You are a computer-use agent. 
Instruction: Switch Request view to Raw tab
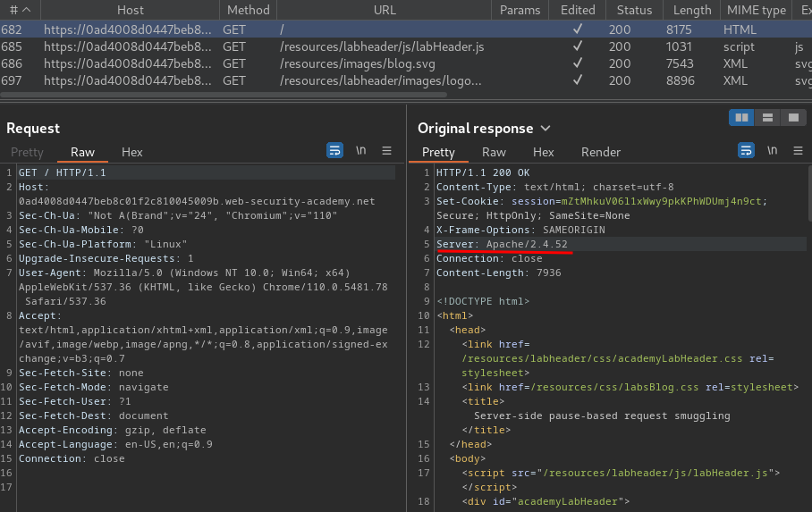(83, 152)
